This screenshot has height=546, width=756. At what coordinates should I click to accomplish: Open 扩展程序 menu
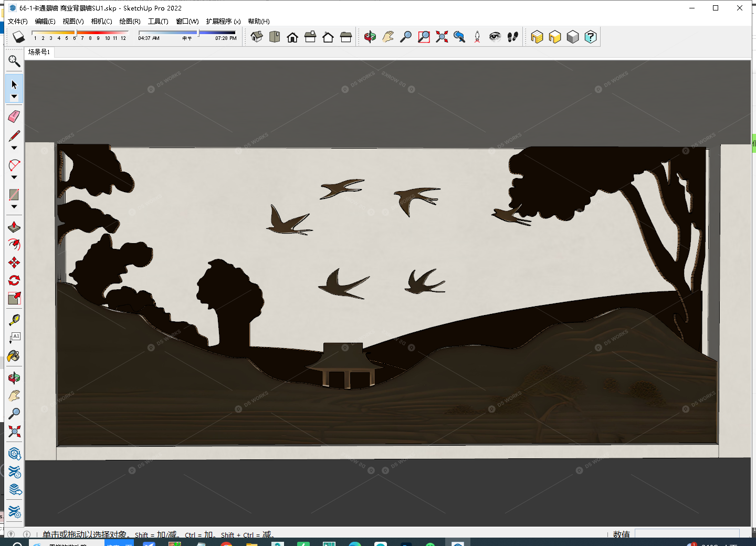pos(223,22)
